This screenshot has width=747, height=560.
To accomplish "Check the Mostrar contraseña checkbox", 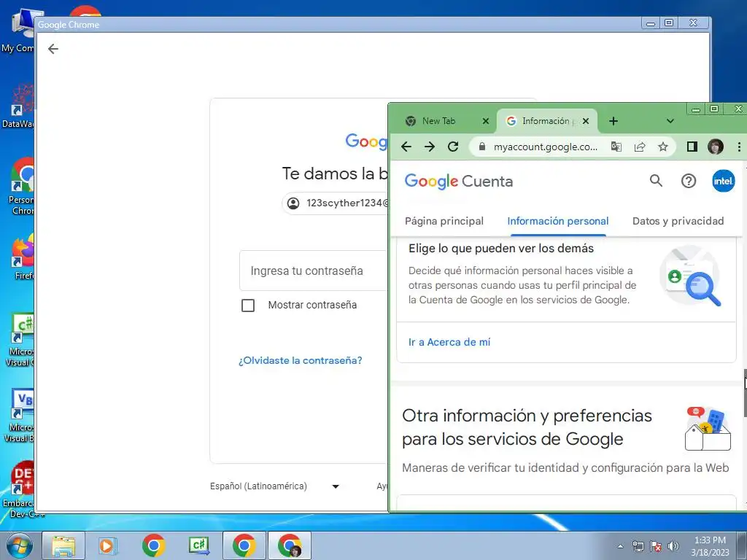I will pos(248,306).
